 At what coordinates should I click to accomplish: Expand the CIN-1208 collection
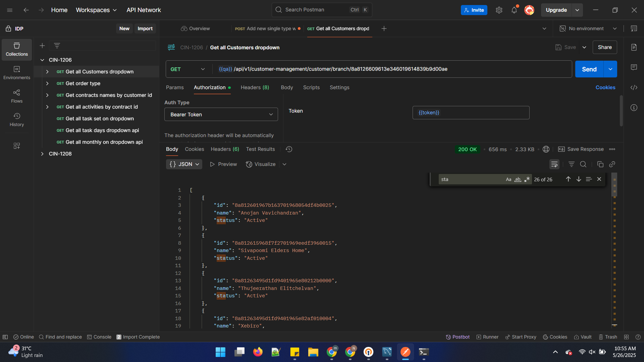pos(42,154)
